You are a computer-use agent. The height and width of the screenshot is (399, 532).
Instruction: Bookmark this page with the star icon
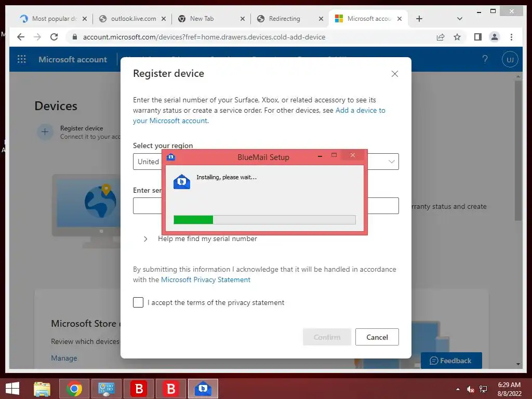[x=457, y=37]
